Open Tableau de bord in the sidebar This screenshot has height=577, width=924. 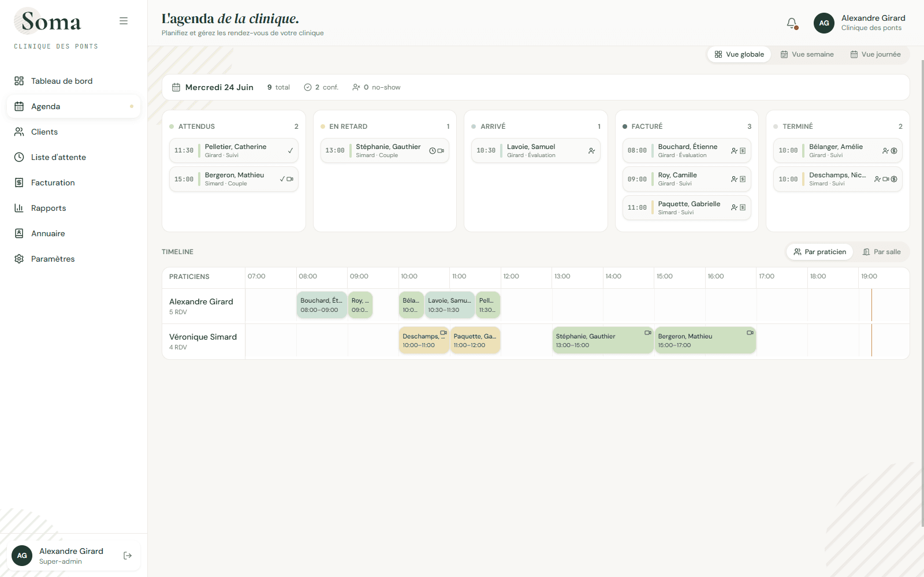(73, 81)
